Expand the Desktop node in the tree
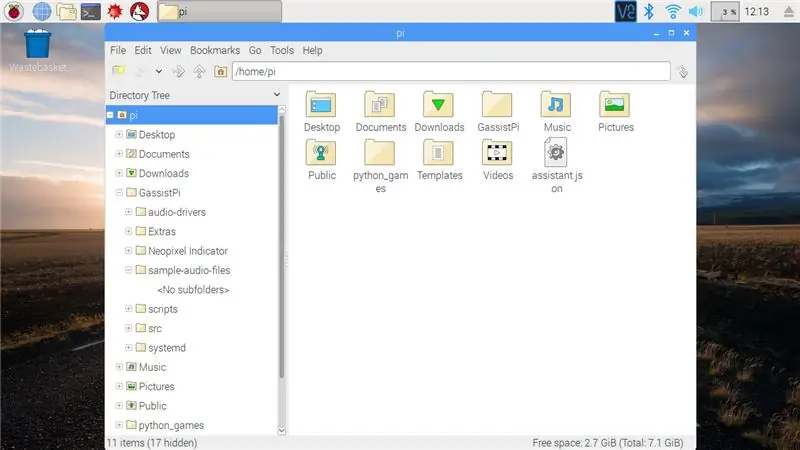This screenshot has width=800, height=450. click(119, 135)
